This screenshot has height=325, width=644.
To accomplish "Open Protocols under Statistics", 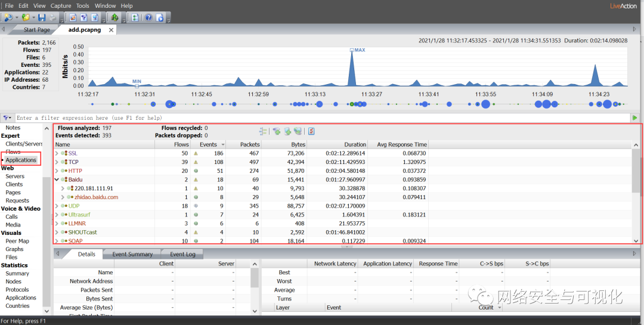I will coord(17,290).
